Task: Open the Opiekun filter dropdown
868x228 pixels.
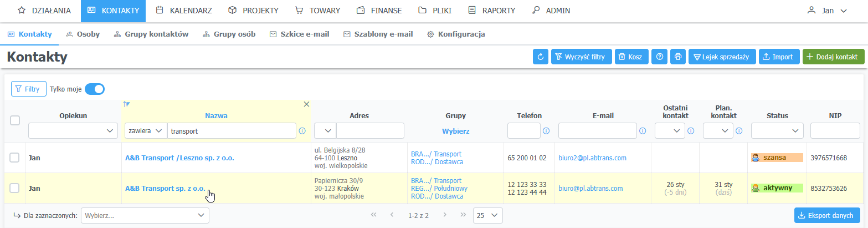Action: click(x=73, y=131)
